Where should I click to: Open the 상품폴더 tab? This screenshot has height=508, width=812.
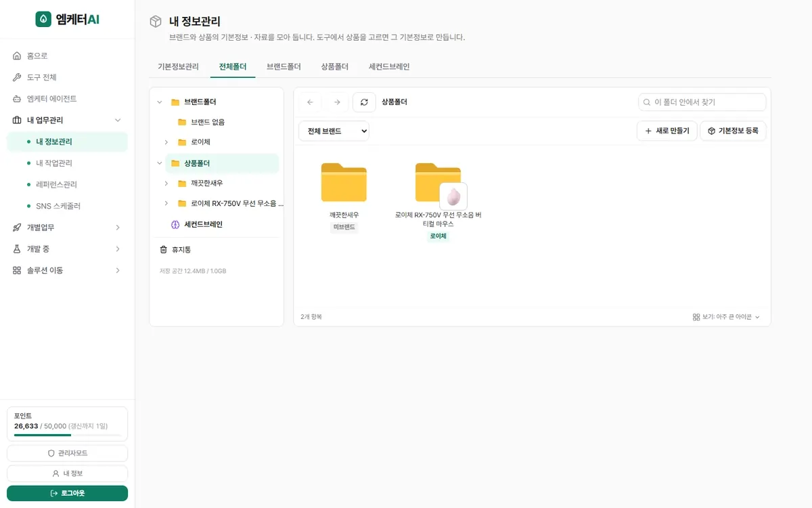335,67
